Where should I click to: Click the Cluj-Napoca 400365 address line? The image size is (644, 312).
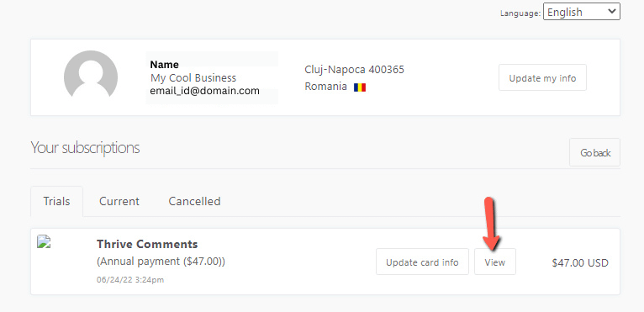[355, 70]
